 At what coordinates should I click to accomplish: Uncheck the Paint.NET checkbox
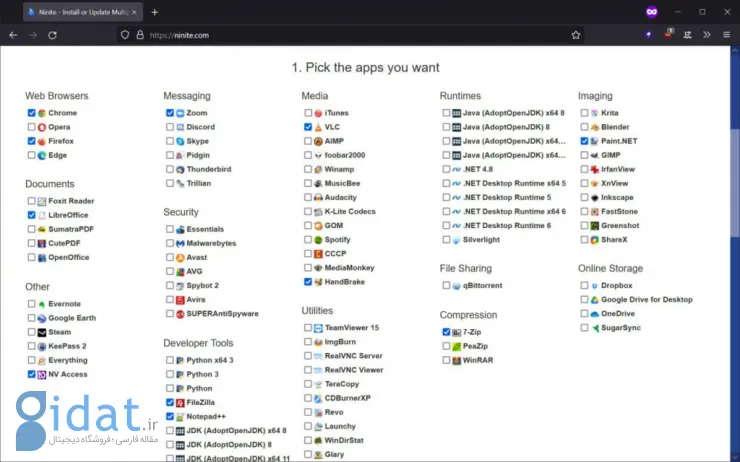584,141
